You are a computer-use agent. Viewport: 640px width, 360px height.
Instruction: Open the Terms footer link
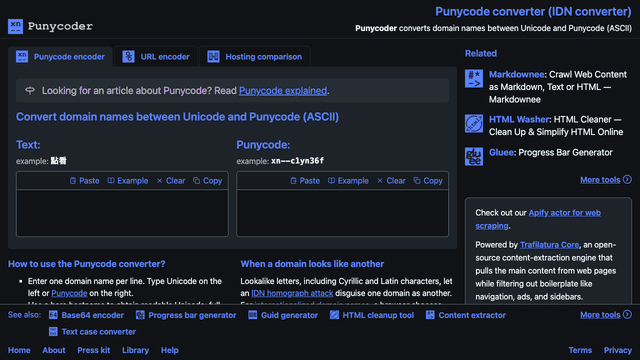click(x=580, y=350)
